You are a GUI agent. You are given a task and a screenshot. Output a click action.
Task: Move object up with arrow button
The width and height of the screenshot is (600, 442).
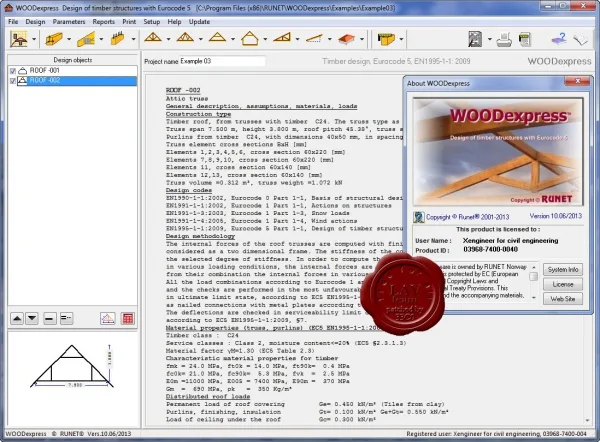pyautogui.click(x=17, y=318)
